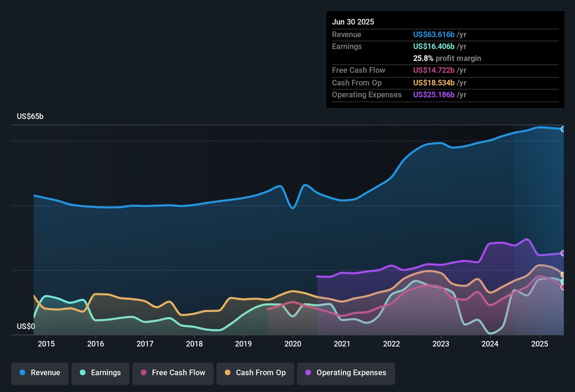The image size is (575, 392).
Task: Select the 2025 year label on the axis
Action: click(x=539, y=344)
